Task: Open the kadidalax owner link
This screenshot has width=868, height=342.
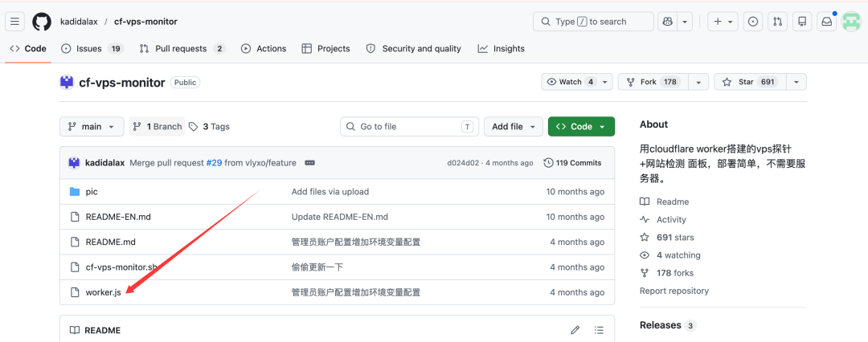Action: click(x=79, y=22)
